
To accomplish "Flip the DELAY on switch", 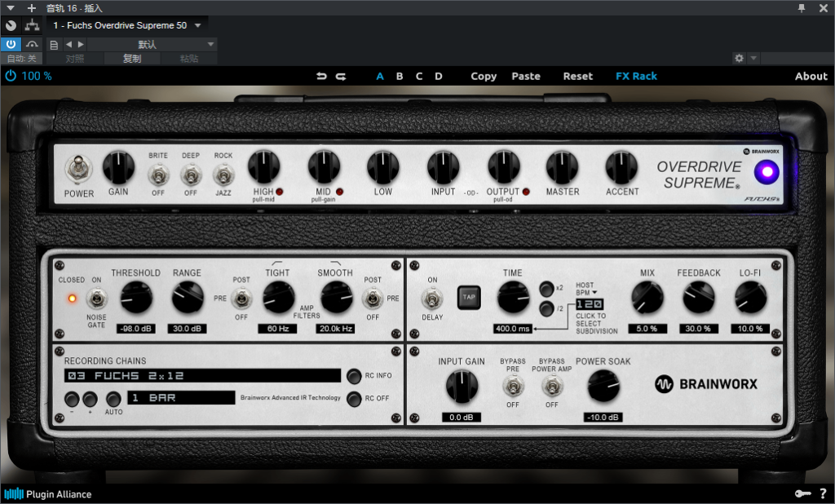I will 432,298.
